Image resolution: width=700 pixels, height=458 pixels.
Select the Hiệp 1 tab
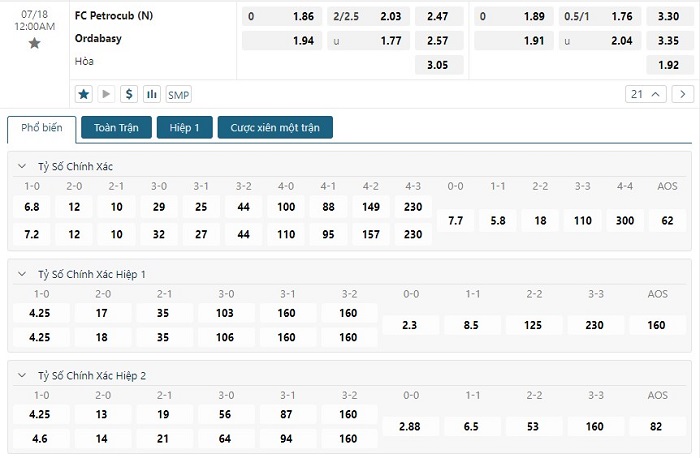pyautogui.click(x=184, y=128)
